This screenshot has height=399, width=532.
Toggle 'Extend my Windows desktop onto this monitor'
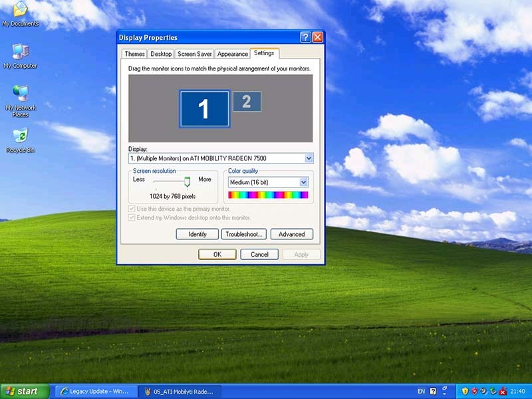coord(132,217)
